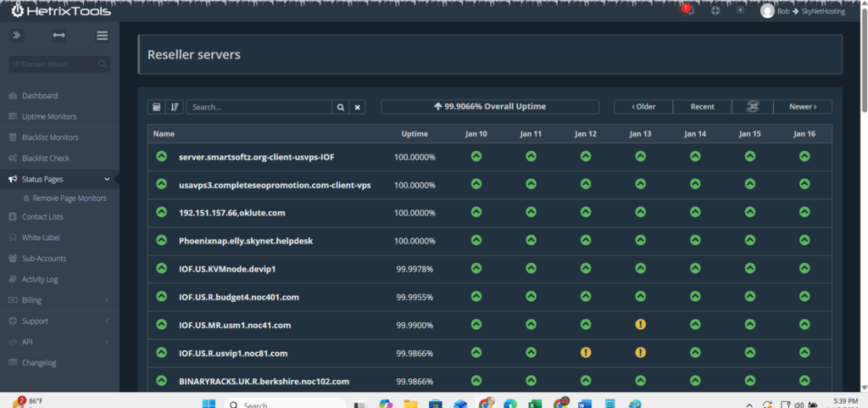Screen dimensions: 868x408
Task: Open Bob SkyNetHosting account menu
Action: point(804,11)
